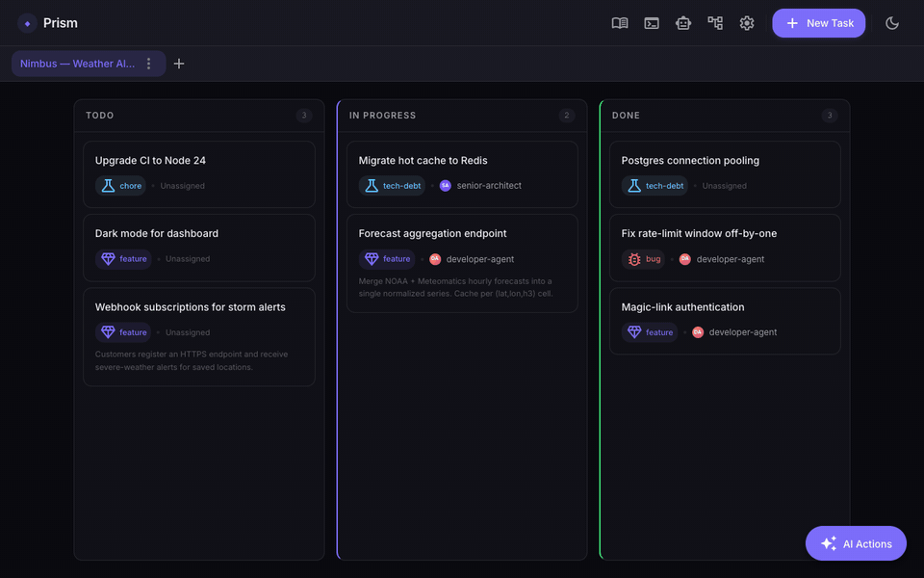Click the bug tag on rate-limit task

tap(644, 259)
